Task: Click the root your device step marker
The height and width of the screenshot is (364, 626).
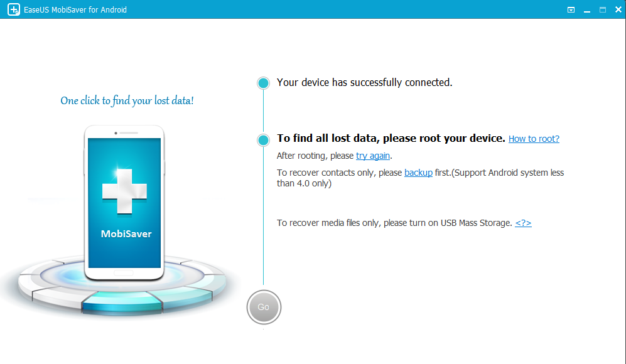Action: coord(263,140)
